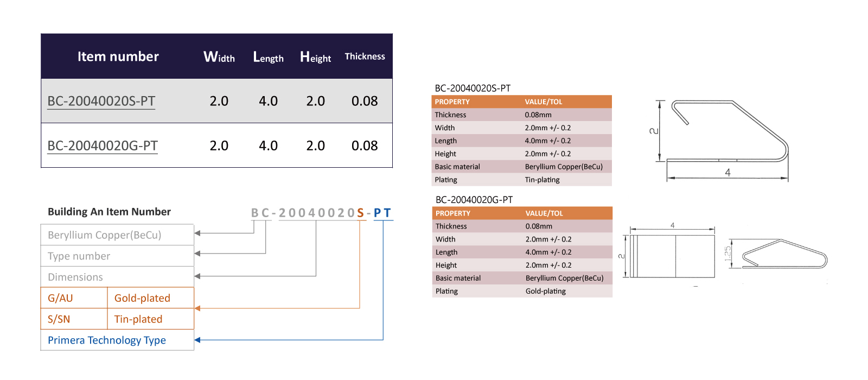Open the BC-20040020G-PT item link
The width and height of the screenshot is (868, 380).
coord(103,145)
